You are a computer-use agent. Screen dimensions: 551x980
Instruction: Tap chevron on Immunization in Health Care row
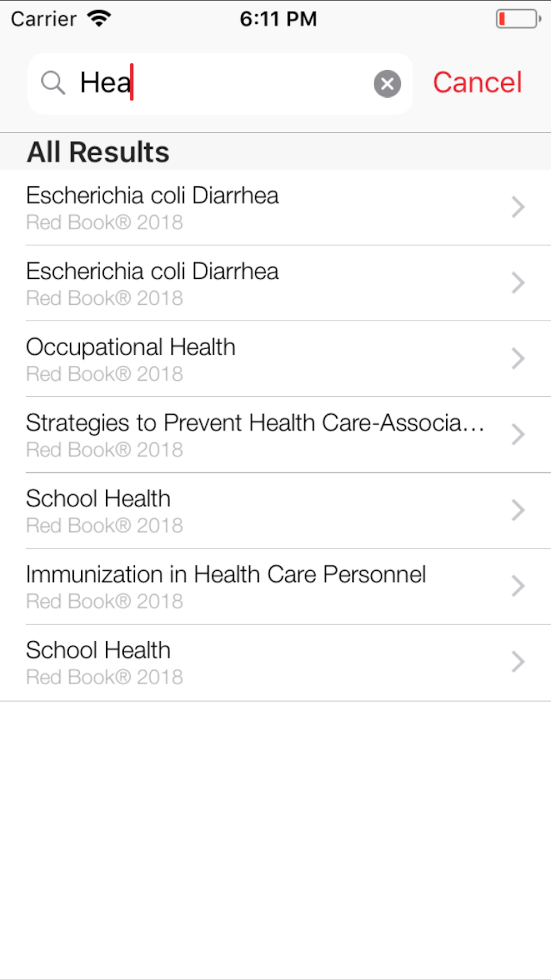518,586
